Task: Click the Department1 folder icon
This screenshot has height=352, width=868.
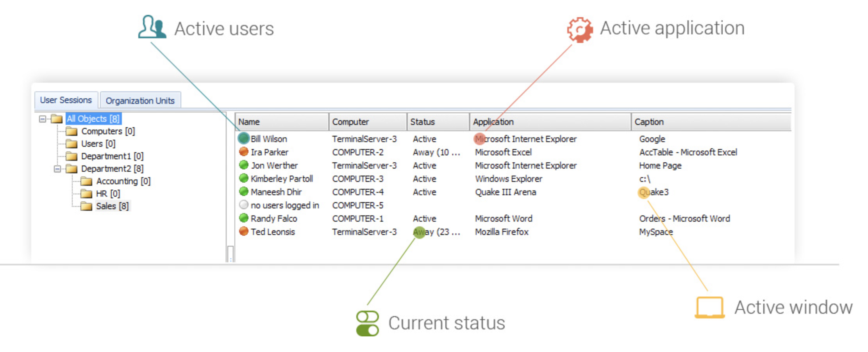Action: (x=71, y=156)
